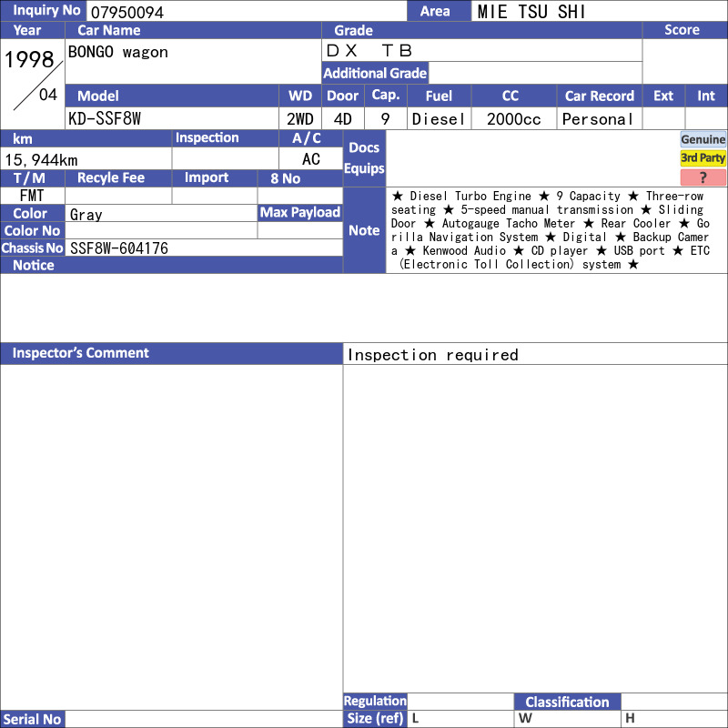The image size is (728, 728).
Task: Select the DX TB grade field
Action: point(482,50)
